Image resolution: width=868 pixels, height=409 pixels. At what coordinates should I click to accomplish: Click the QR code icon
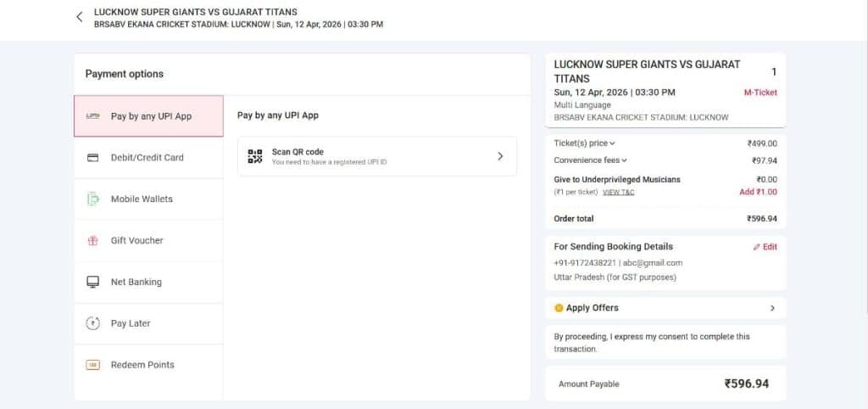point(254,156)
